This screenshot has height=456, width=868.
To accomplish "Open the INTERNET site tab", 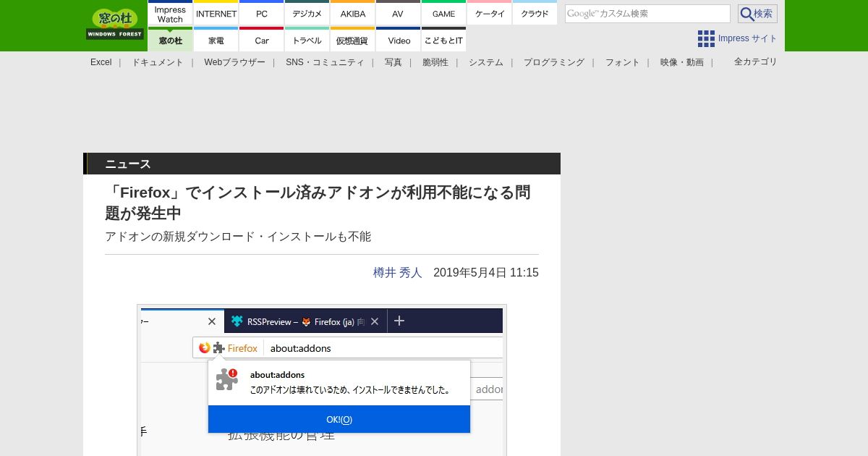I will point(216,14).
